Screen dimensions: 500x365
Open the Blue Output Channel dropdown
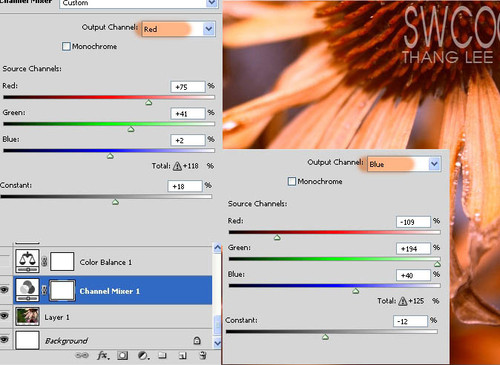click(x=404, y=164)
